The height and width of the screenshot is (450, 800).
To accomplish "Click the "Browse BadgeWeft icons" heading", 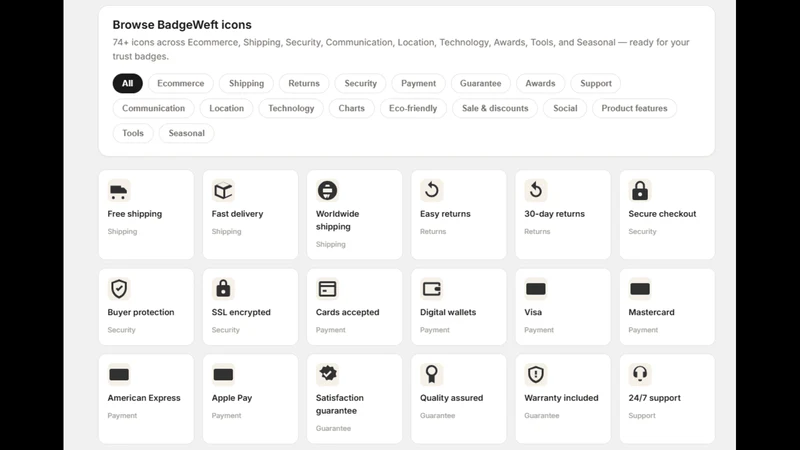I will (x=182, y=24).
